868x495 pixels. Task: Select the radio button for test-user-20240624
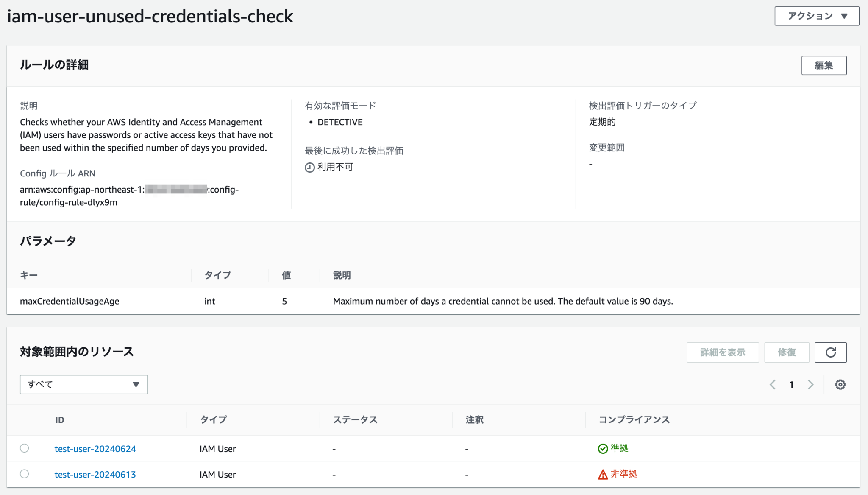25,448
